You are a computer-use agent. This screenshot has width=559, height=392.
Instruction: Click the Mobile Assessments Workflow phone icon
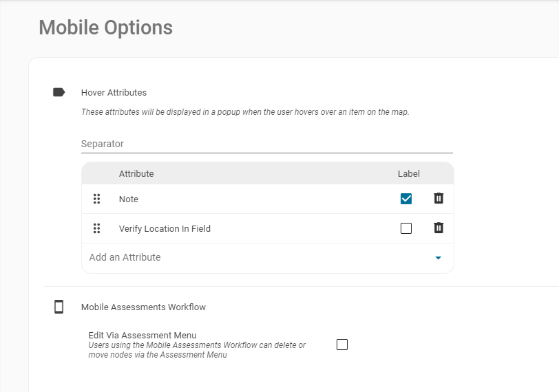click(x=59, y=307)
